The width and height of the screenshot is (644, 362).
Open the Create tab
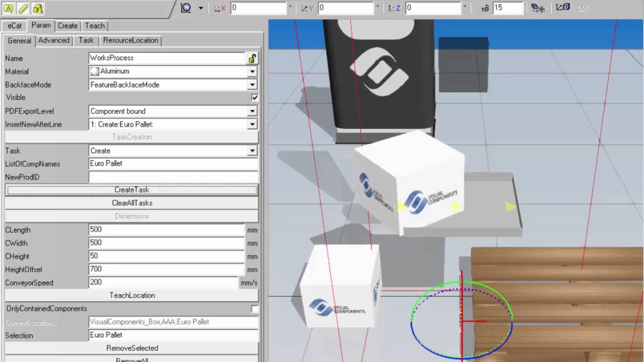(67, 26)
